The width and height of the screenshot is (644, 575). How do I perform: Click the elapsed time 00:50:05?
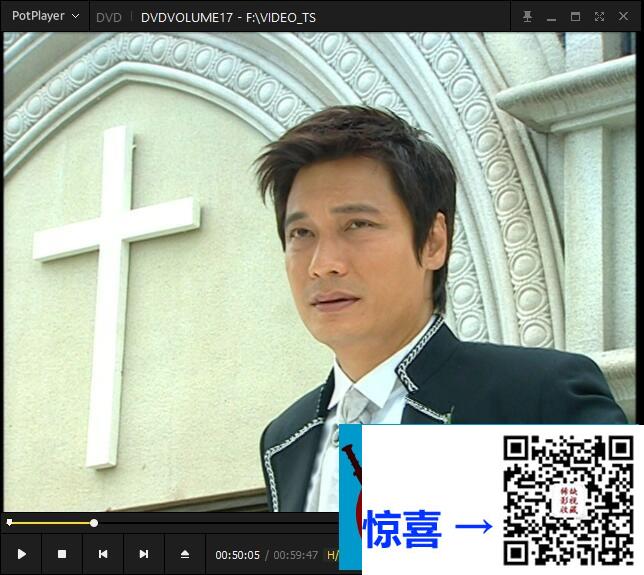click(x=238, y=555)
